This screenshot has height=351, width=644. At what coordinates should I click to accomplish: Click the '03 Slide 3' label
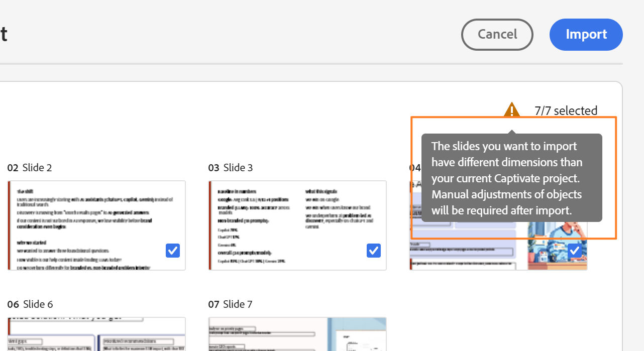(230, 167)
